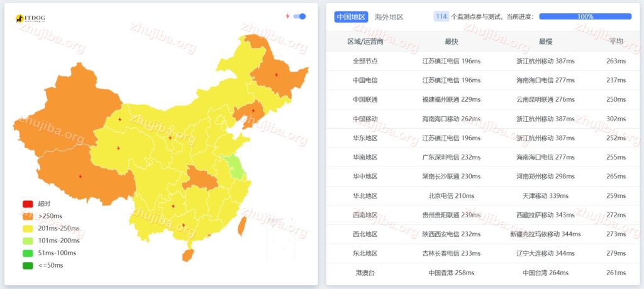Click the lightning marker on Ningxia region
This screenshot has height=289, width=644.
coord(170,138)
